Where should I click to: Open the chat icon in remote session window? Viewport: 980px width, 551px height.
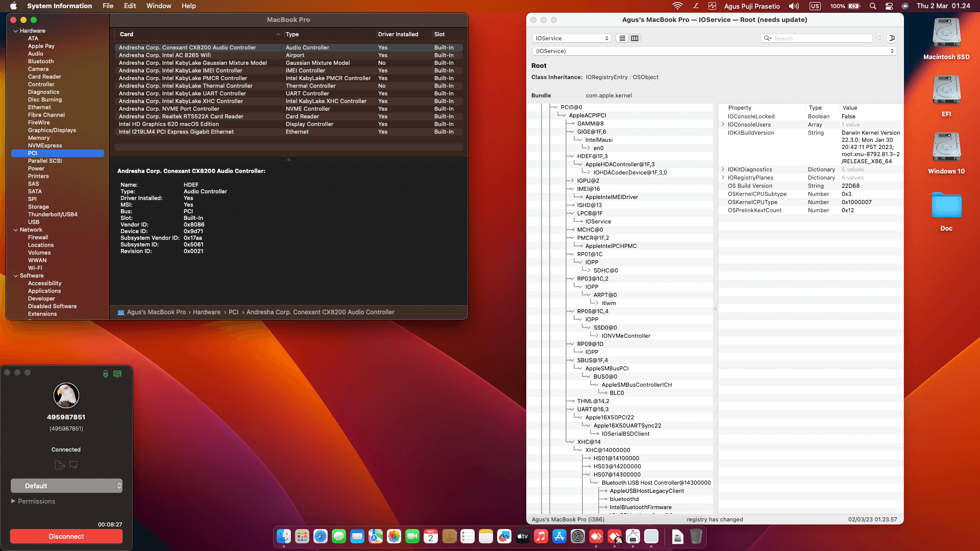click(74, 465)
